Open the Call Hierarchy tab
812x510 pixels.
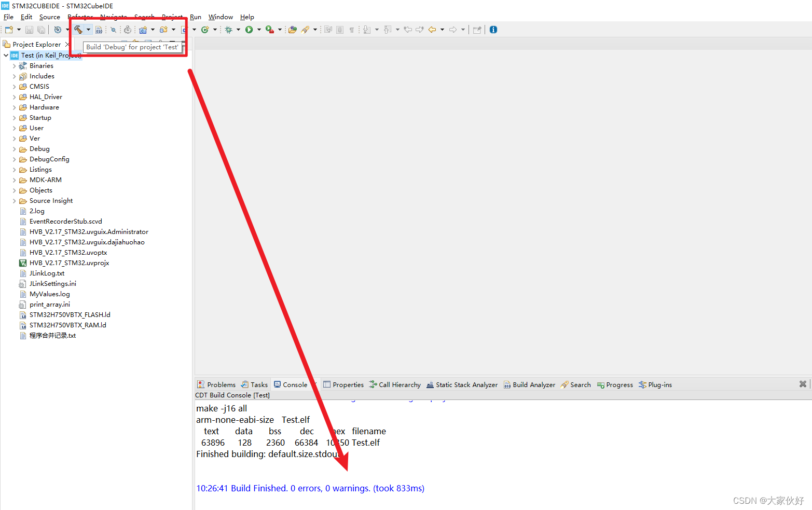[395, 384]
